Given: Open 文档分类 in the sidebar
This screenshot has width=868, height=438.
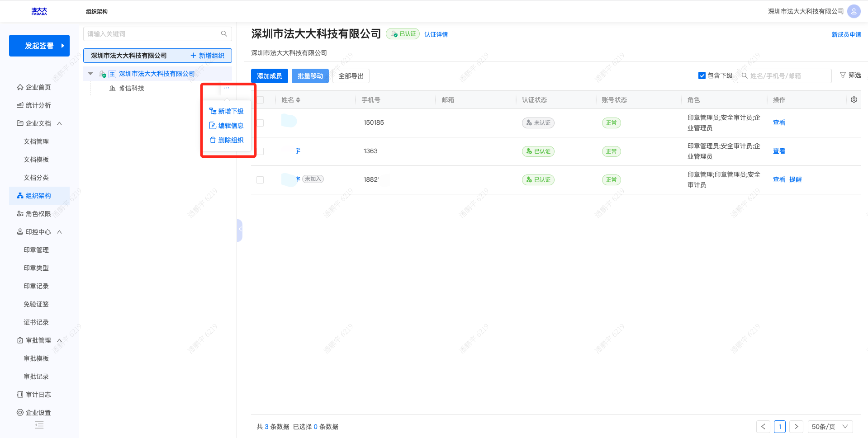Looking at the screenshot, I should click(36, 178).
